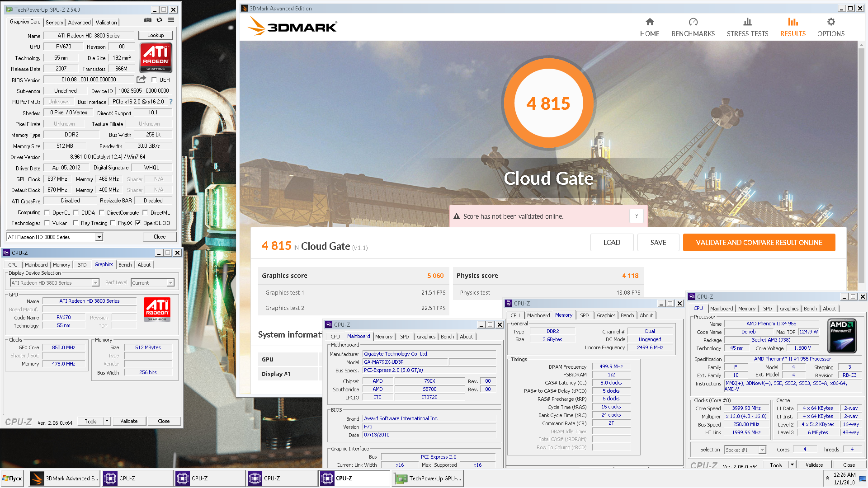868x488 pixels.
Task: Click the Display #1 row under System information
Action: pos(289,374)
